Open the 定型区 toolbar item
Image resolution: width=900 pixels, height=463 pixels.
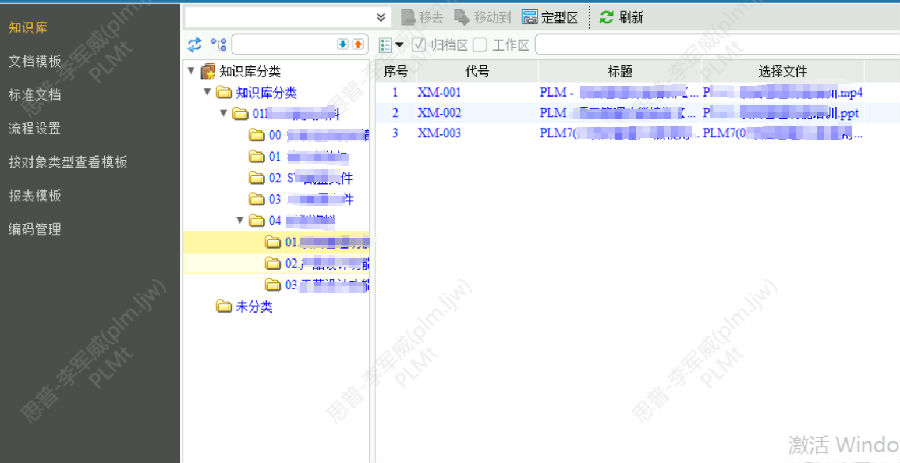550,17
